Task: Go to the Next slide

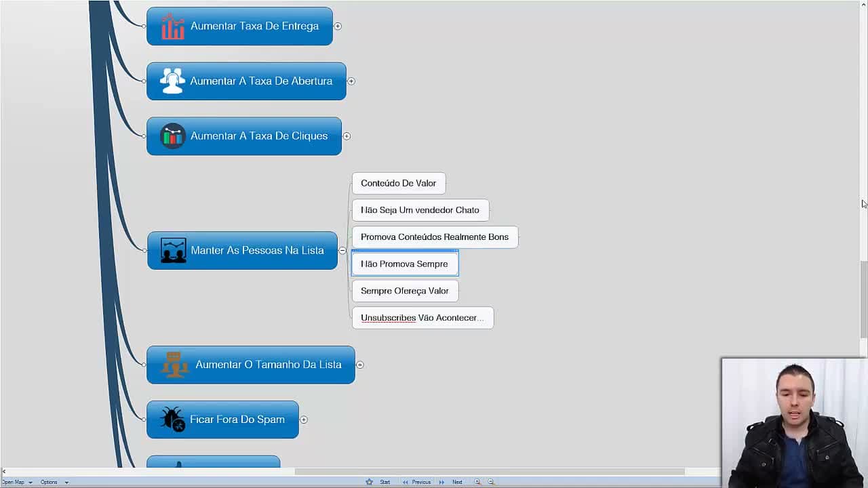Action: (457, 482)
